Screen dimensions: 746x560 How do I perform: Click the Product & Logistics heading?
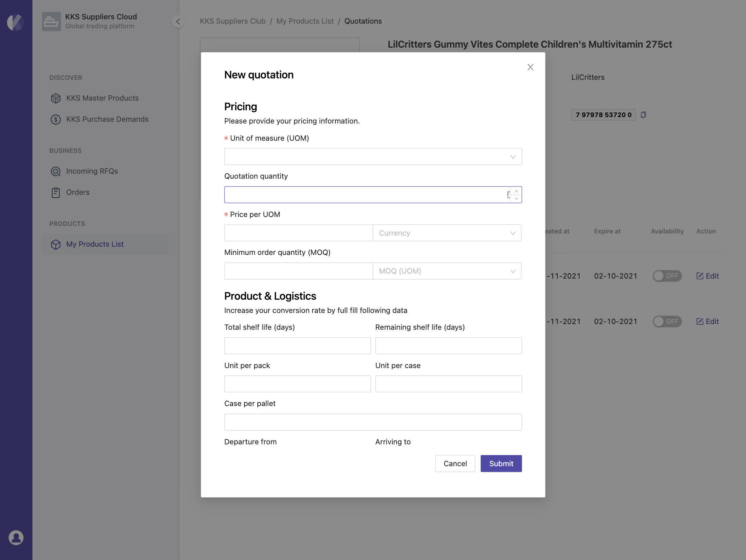pyautogui.click(x=270, y=296)
